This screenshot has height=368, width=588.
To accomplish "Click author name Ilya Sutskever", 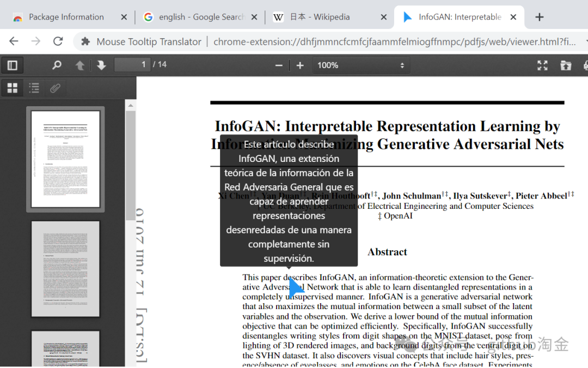I will point(480,196).
